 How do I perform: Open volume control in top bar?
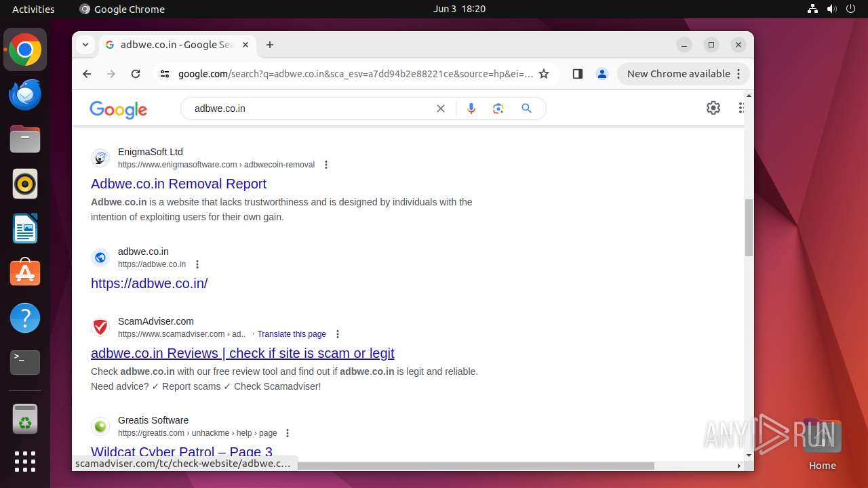pyautogui.click(x=832, y=9)
